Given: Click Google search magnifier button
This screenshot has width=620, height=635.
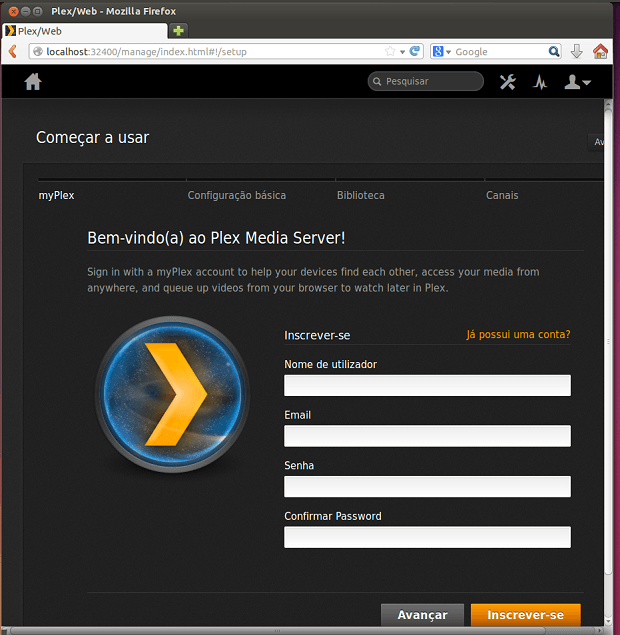Looking at the screenshot, I should coord(554,51).
